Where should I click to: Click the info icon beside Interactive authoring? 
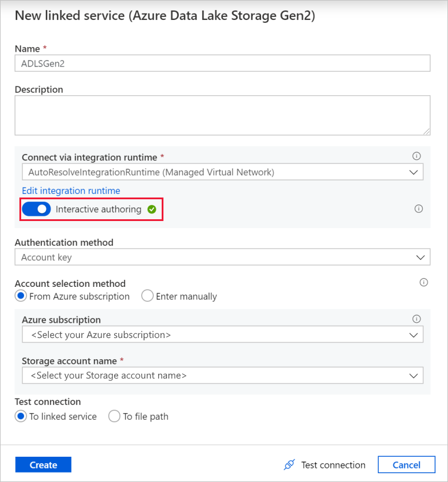coord(419,209)
